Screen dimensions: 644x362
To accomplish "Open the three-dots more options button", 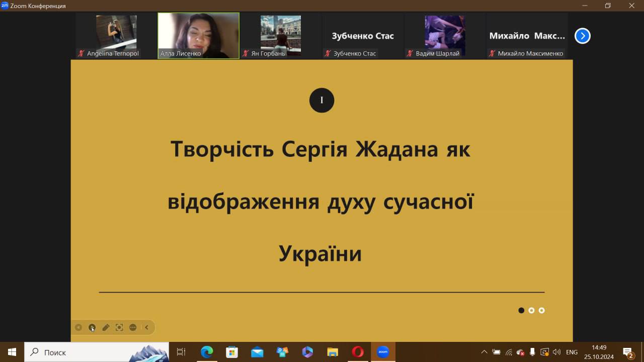I will coord(133,327).
